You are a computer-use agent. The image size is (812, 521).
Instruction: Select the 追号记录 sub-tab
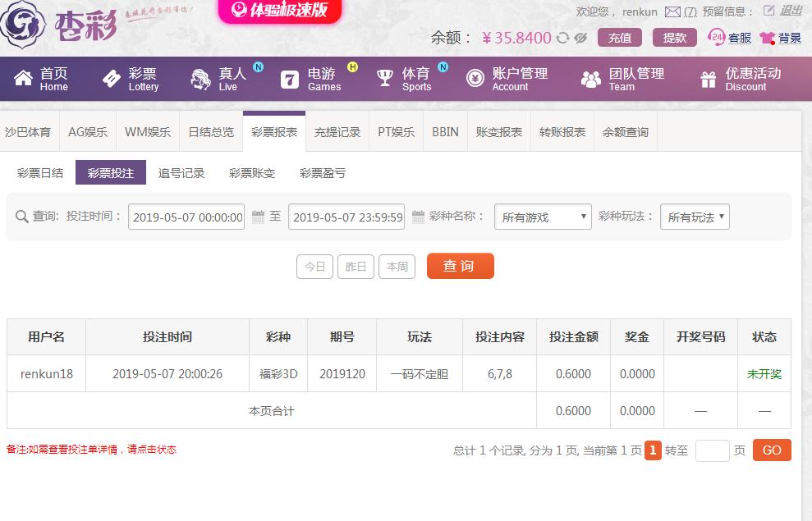coord(181,173)
